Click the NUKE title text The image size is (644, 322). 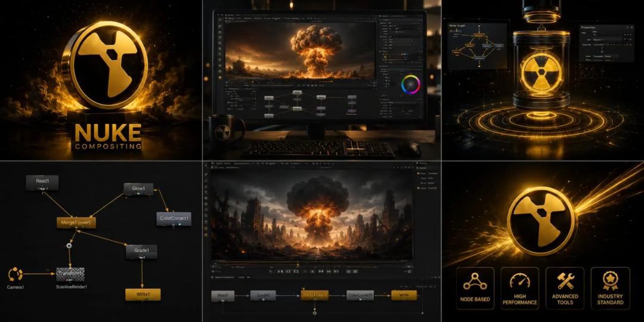pos(108,132)
